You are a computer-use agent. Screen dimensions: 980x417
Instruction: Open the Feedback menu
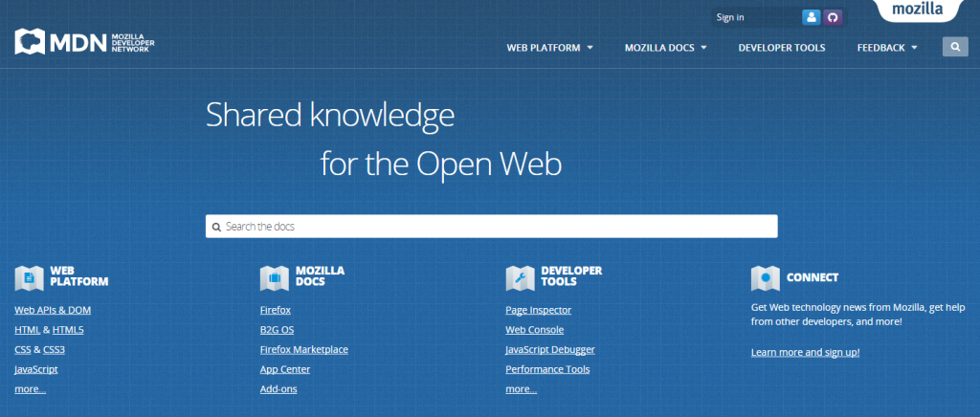(x=887, y=48)
